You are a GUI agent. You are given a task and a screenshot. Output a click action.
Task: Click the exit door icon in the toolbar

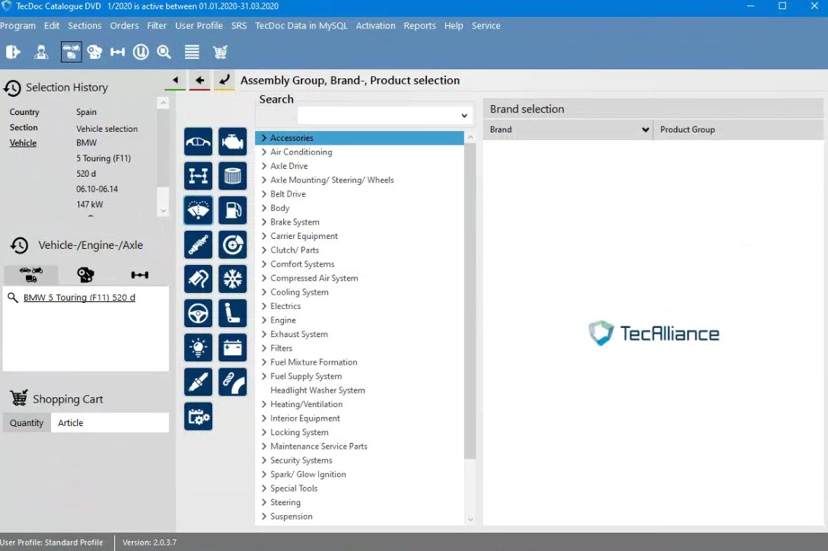click(x=13, y=52)
